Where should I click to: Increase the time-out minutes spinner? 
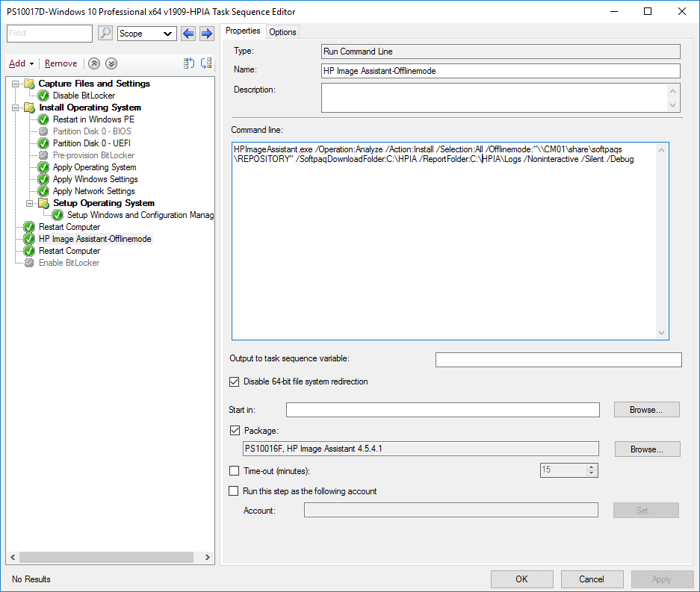click(592, 467)
